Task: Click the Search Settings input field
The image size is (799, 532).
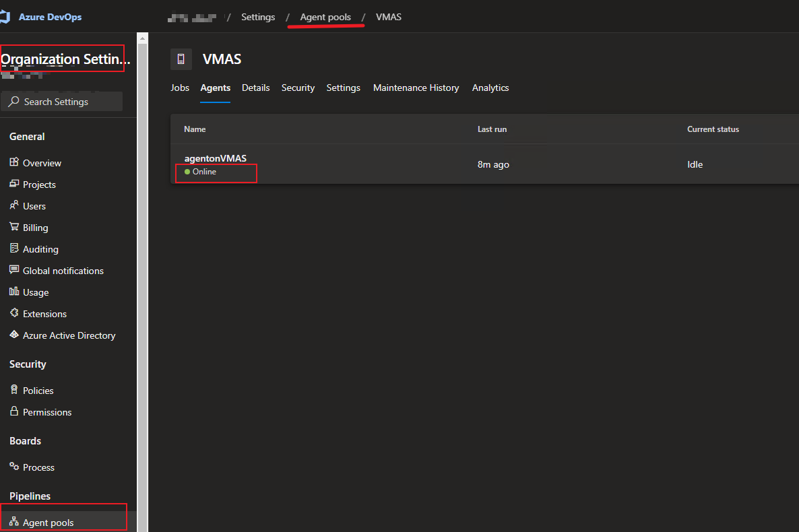Action: click(x=62, y=102)
